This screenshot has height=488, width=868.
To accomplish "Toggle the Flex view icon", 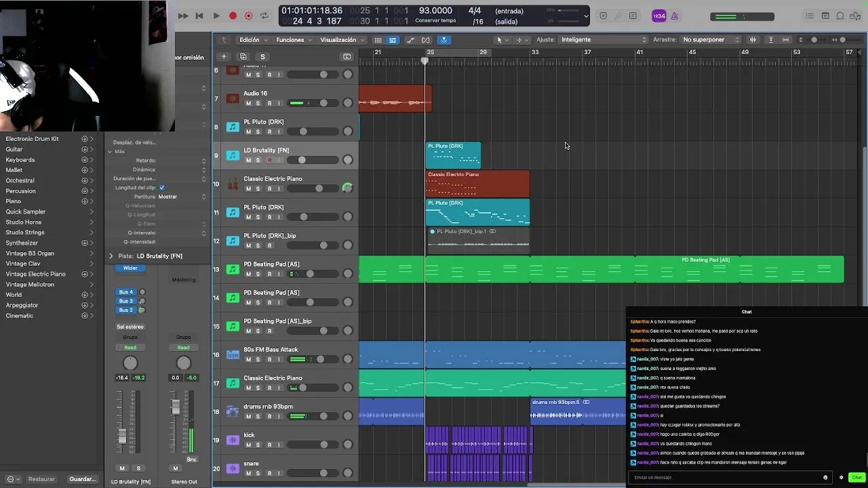I will (x=427, y=40).
